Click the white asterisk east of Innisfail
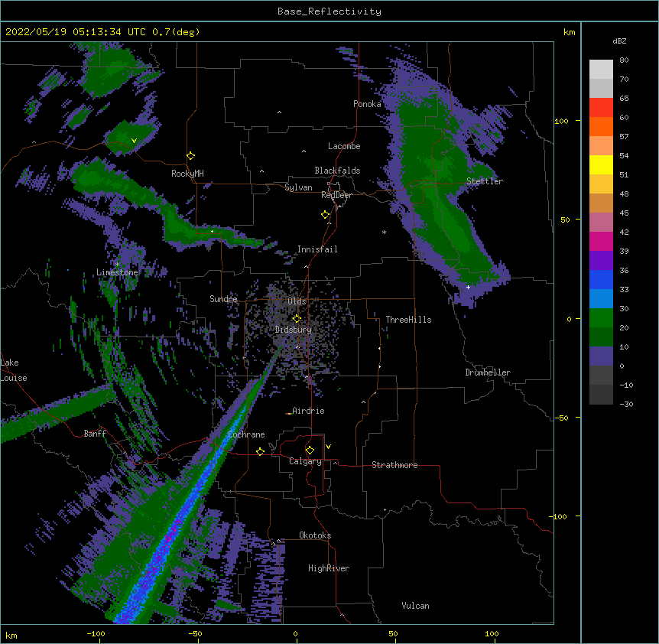 pyautogui.click(x=384, y=232)
